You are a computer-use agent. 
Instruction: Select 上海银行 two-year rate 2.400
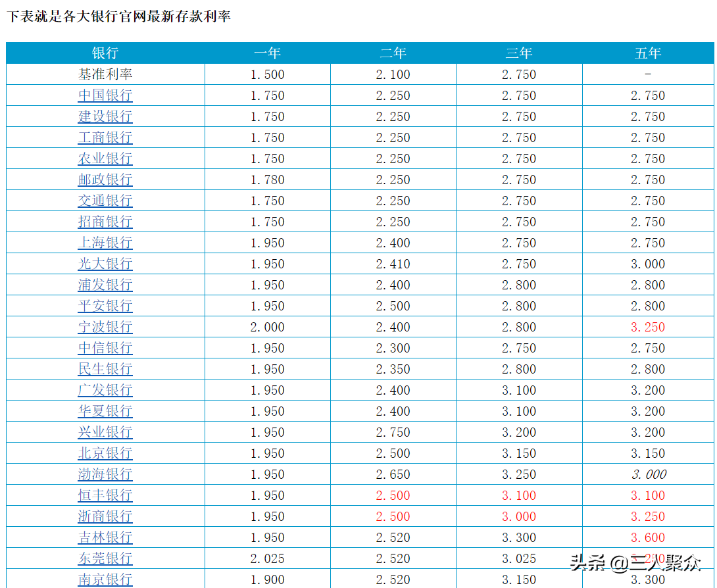pyautogui.click(x=393, y=242)
